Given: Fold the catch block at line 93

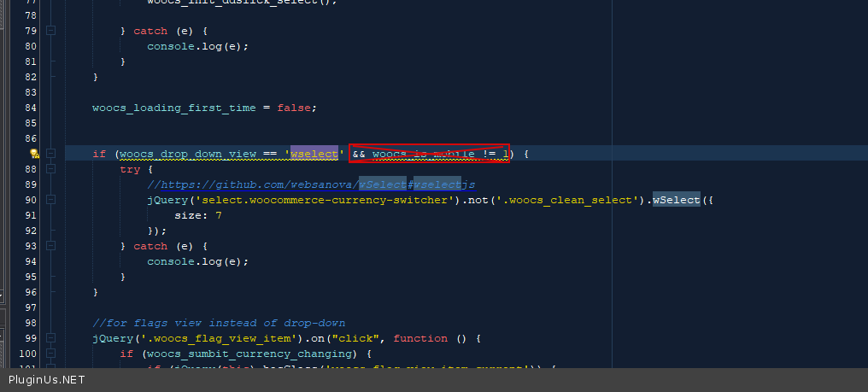Looking at the screenshot, I should pyautogui.click(x=51, y=246).
